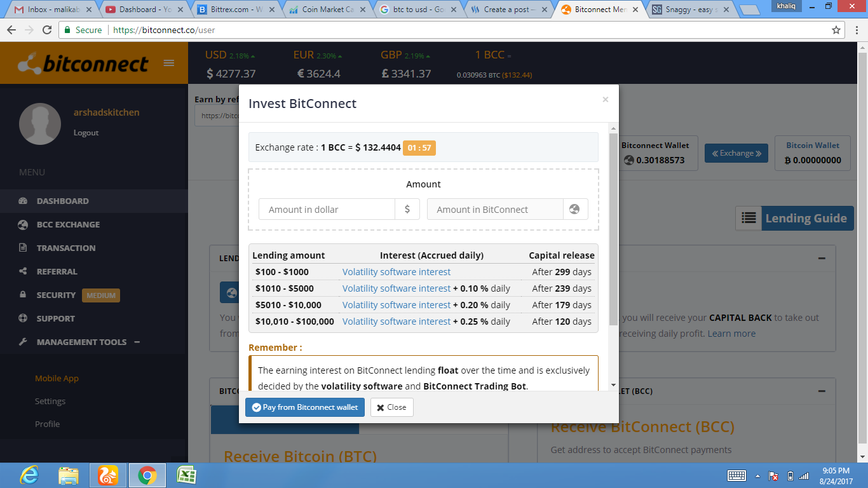Switch to the btc to usd Google tab
The width and height of the screenshot is (868, 488).
(418, 10)
